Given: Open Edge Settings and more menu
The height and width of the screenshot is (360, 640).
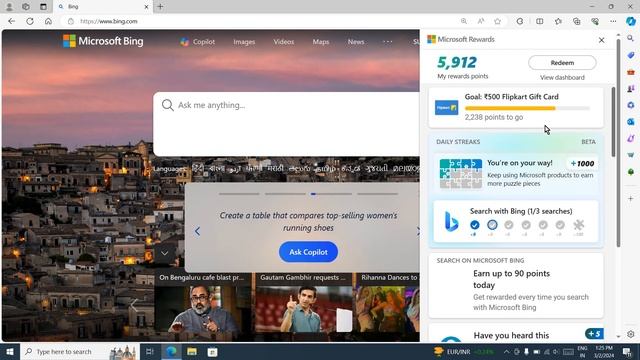Looking at the screenshot, I should (613, 21).
